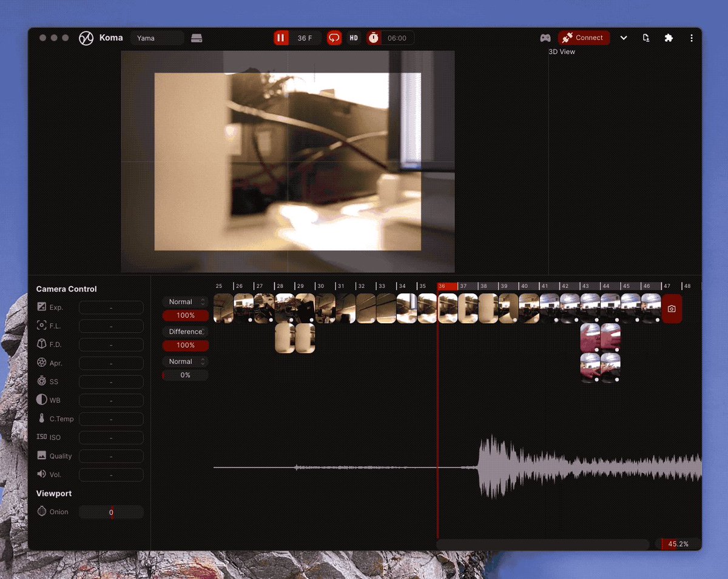
Task: Click the Difference layer's 100% opacity slider
Action: click(185, 345)
